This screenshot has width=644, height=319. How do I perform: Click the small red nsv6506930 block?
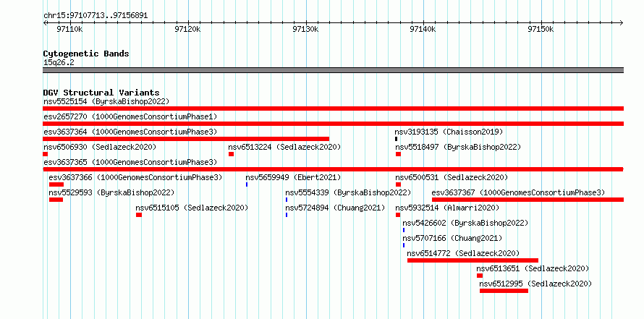45,154
